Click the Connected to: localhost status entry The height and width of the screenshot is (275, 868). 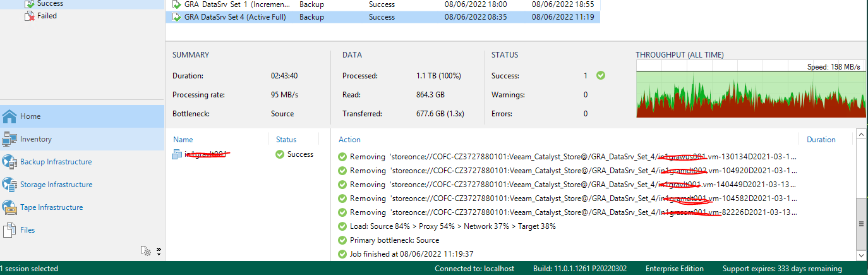pyautogui.click(x=474, y=269)
